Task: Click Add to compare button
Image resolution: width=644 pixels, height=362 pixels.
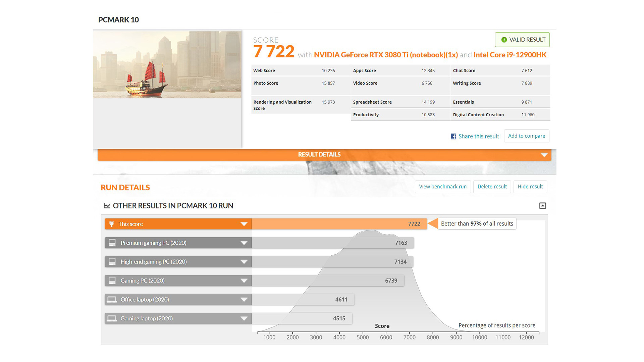Action: point(527,136)
